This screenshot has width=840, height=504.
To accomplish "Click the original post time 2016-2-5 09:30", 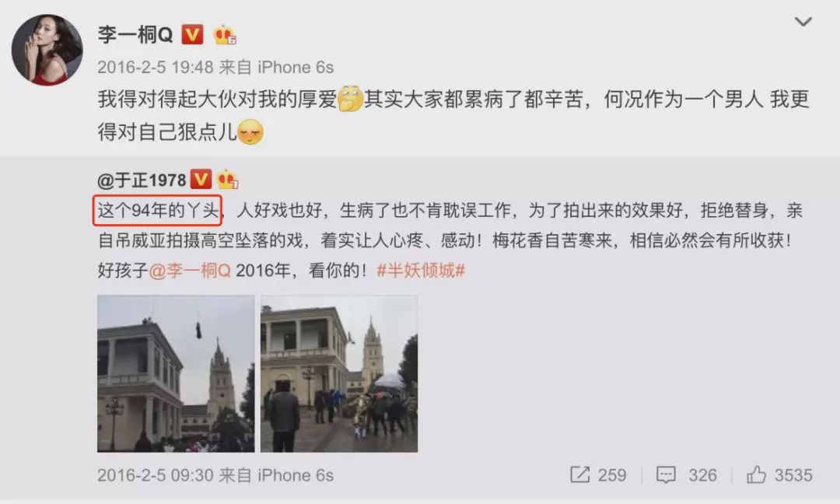I will (156, 476).
